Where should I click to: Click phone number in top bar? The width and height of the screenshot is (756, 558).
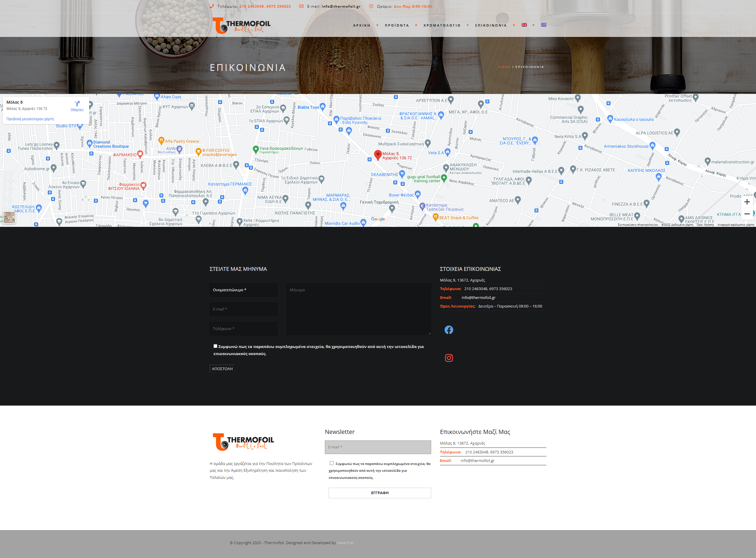coord(265,6)
